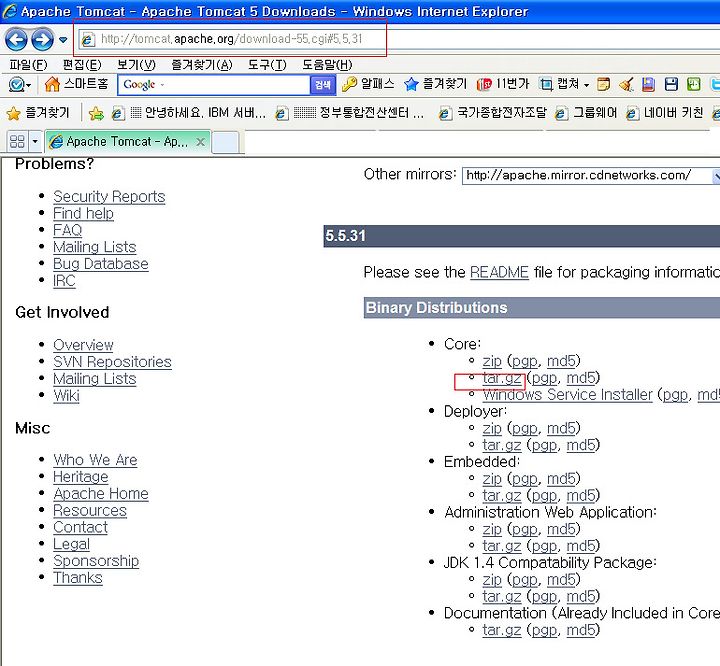Image resolution: width=720 pixels, height=666 pixels.
Task: Open the 정부통합전산센터 bookmark
Action: [349, 113]
